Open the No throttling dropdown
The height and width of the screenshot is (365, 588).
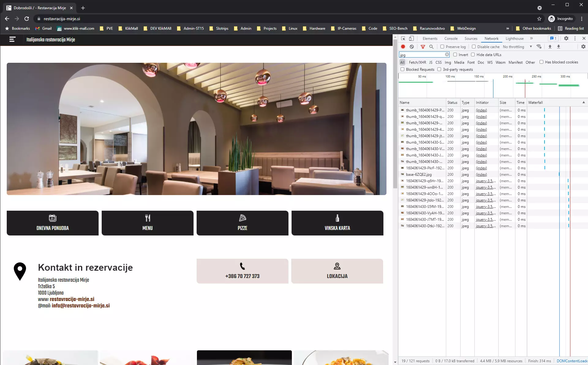[517, 47]
